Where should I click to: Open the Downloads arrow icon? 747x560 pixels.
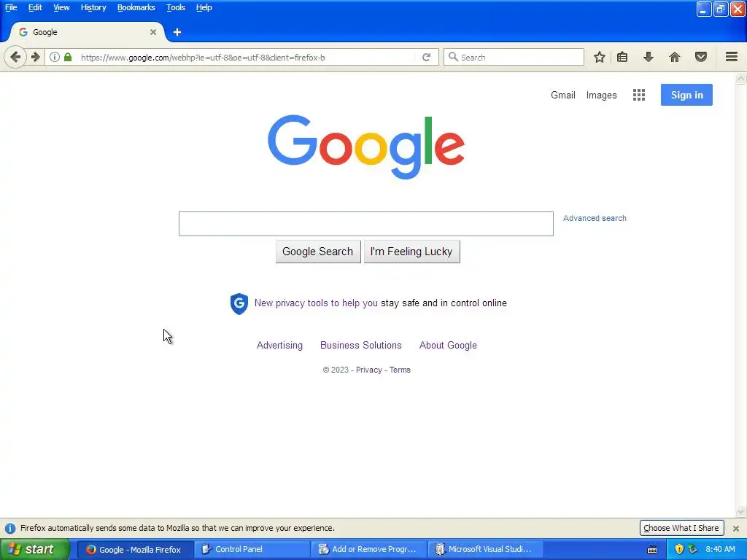(x=648, y=57)
